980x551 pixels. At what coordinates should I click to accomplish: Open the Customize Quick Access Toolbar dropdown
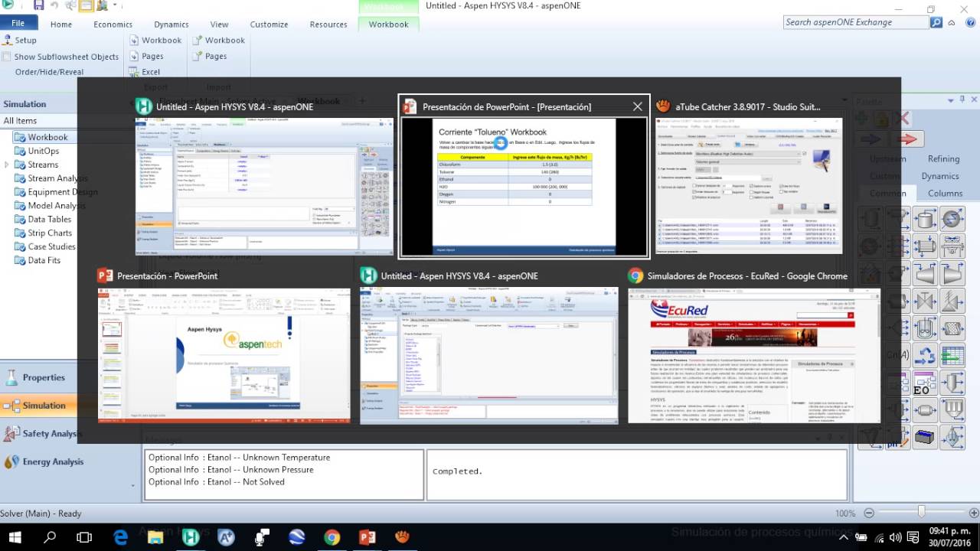[115, 6]
